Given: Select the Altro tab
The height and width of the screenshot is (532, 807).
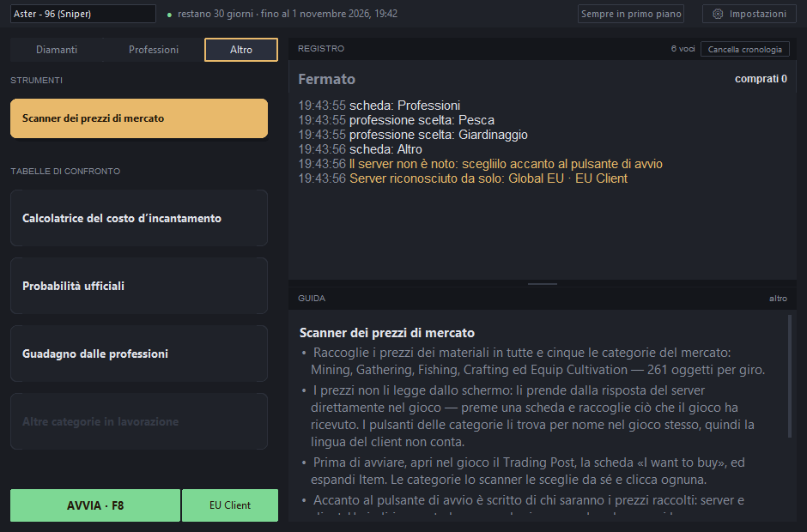Looking at the screenshot, I should (x=241, y=50).
